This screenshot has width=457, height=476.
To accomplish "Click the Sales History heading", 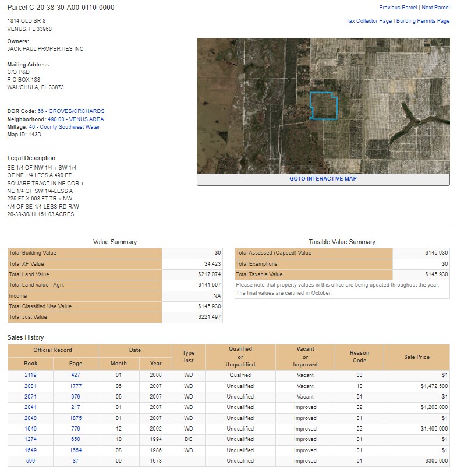I will pyautogui.click(x=26, y=337).
